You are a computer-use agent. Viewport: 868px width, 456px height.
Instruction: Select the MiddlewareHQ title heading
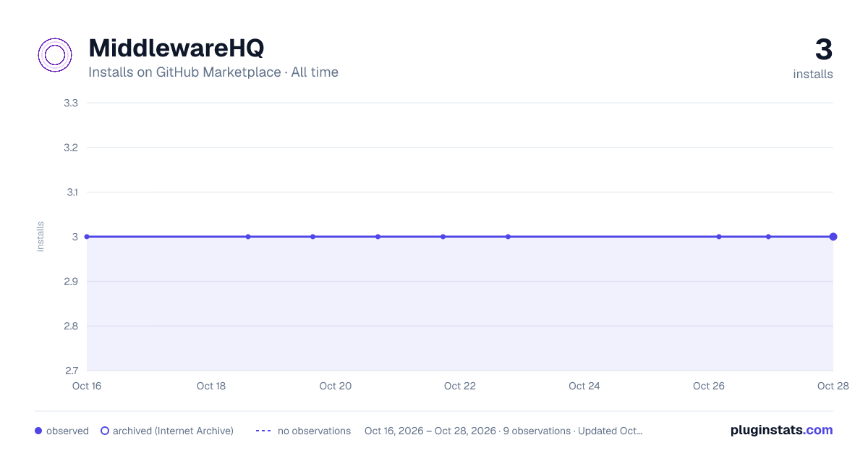click(176, 48)
